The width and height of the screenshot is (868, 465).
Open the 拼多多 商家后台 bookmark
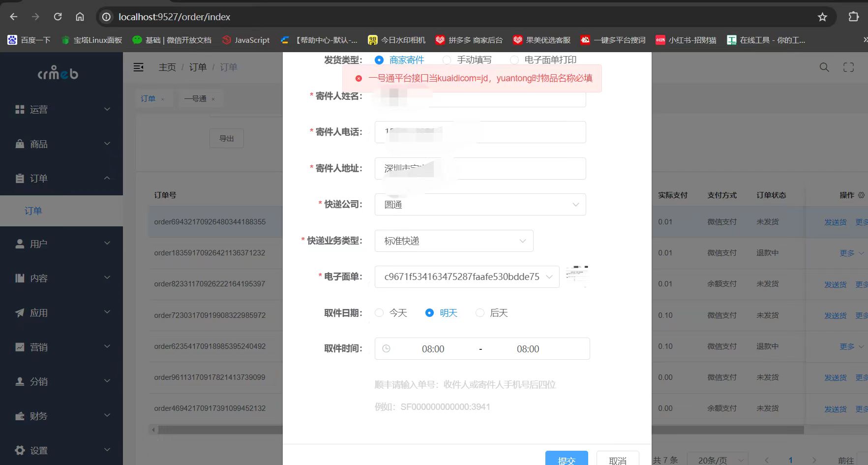tap(469, 40)
